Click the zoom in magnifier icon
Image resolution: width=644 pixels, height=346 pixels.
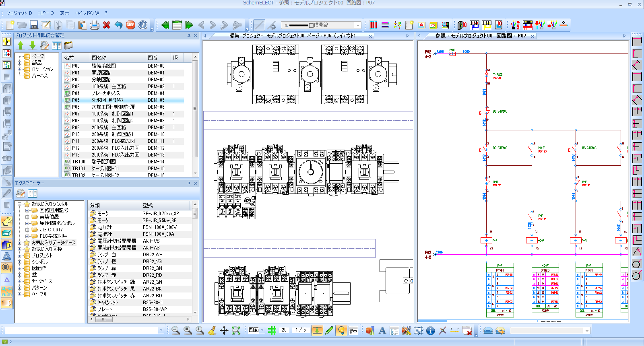(200, 330)
